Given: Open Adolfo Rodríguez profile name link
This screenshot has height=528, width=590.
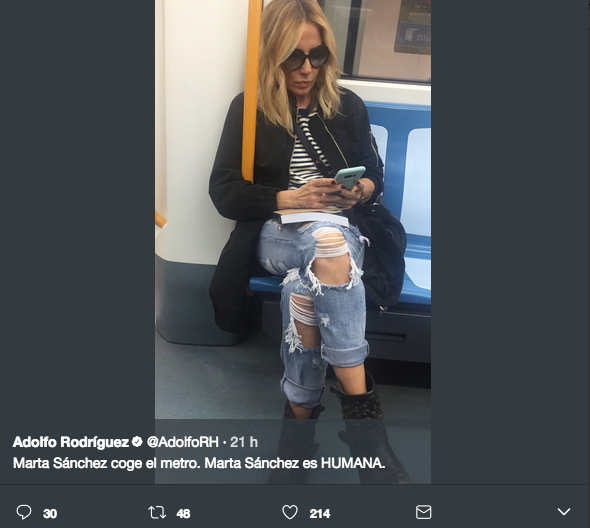Looking at the screenshot, I should (71, 442).
